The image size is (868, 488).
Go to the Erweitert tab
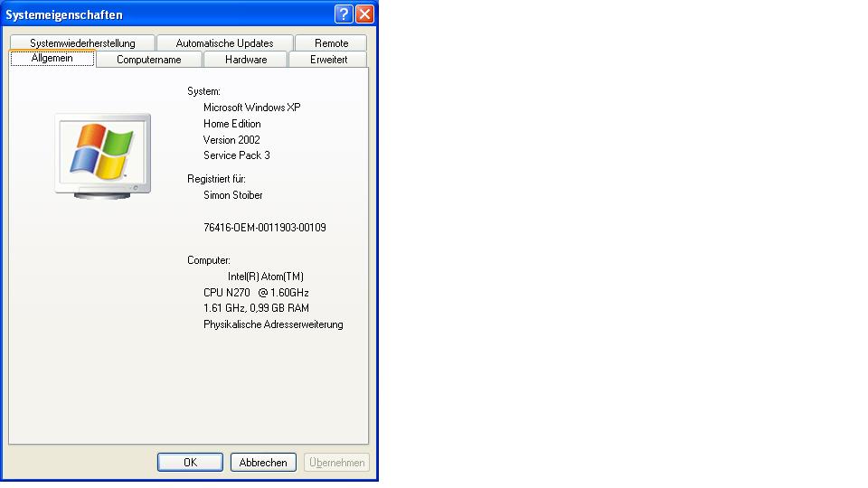[328, 60]
